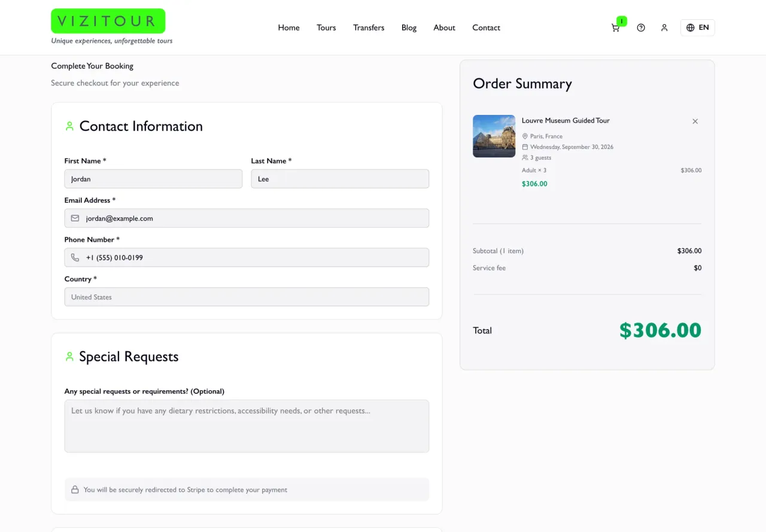Image resolution: width=766 pixels, height=532 pixels.
Task: Click the Wednesday, September 30, 2026 date text
Action: click(572, 147)
